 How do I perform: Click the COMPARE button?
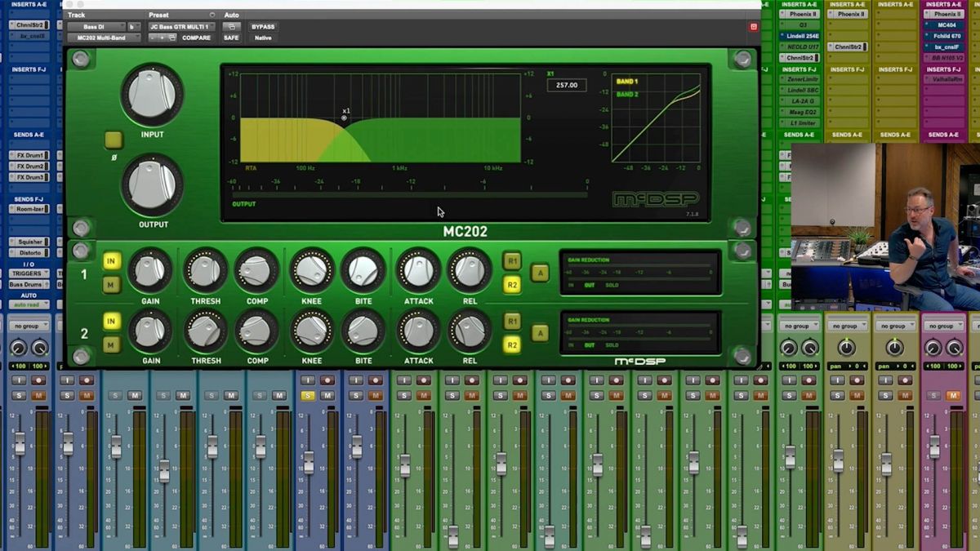click(x=197, y=38)
